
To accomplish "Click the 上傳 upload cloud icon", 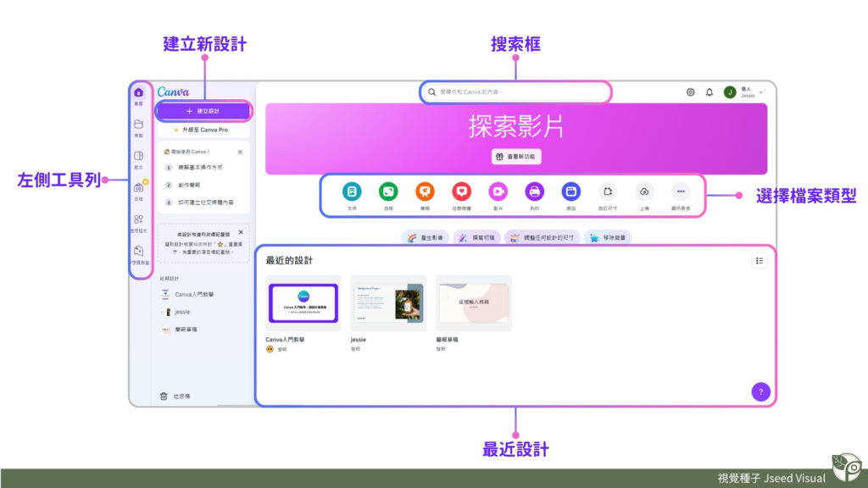I will [644, 191].
